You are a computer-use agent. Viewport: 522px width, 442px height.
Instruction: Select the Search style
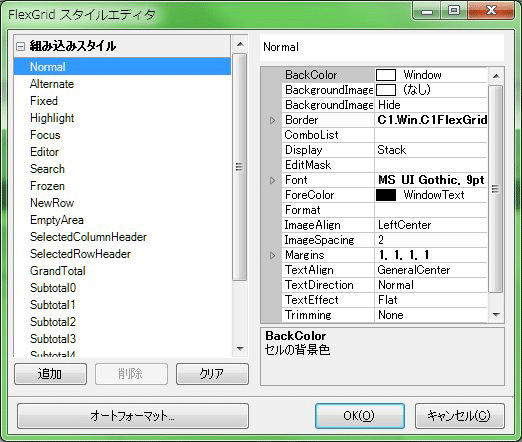pyautogui.click(x=47, y=169)
